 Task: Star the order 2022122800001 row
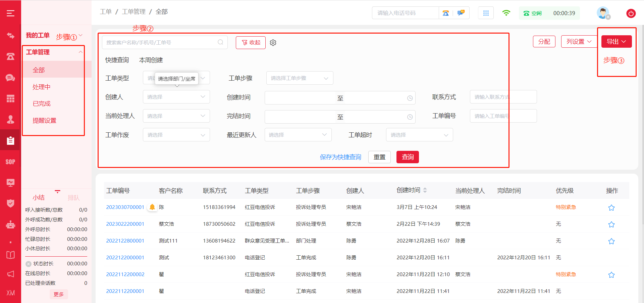611,241
